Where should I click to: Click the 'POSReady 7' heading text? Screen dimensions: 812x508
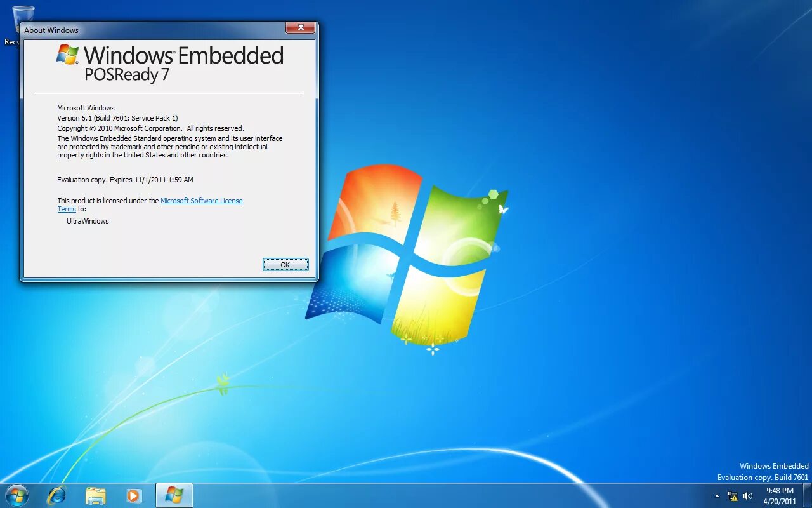[127, 75]
